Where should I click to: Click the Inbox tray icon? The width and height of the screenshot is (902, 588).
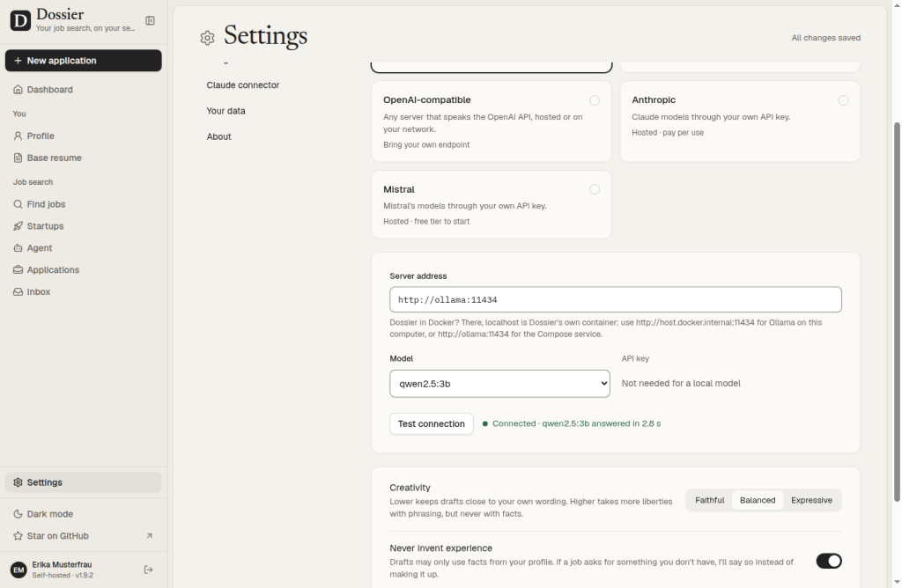pos(18,292)
